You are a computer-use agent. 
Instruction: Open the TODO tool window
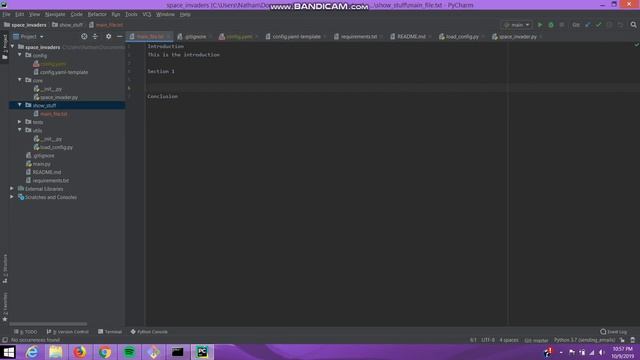tap(26, 332)
